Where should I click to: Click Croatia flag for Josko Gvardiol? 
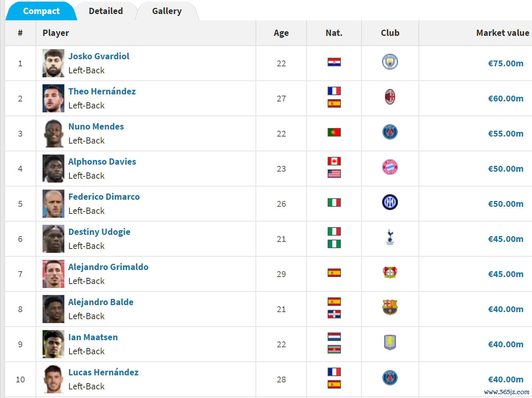334,62
